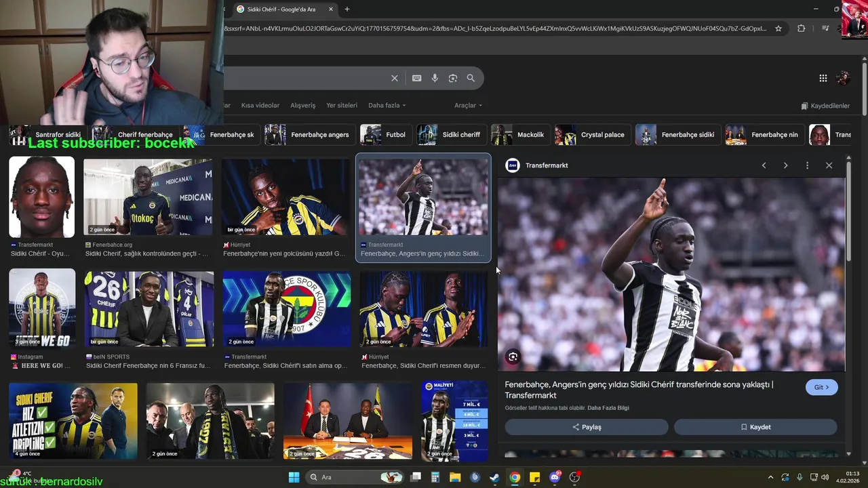Select the Crystal palace filter chip
The height and width of the screenshot is (488, 868).
pyautogui.click(x=593, y=135)
